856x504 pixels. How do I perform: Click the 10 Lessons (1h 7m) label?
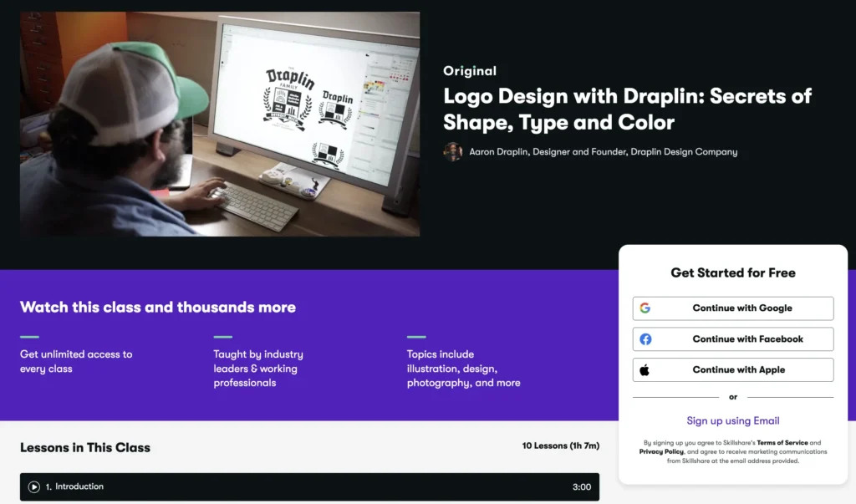pyautogui.click(x=560, y=446)
